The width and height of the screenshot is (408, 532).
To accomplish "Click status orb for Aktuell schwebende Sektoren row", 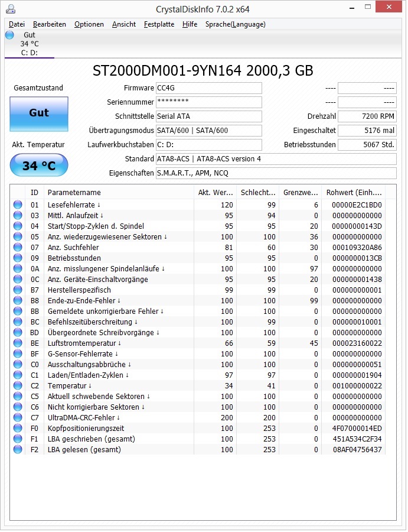I will (x=18, y=396).
